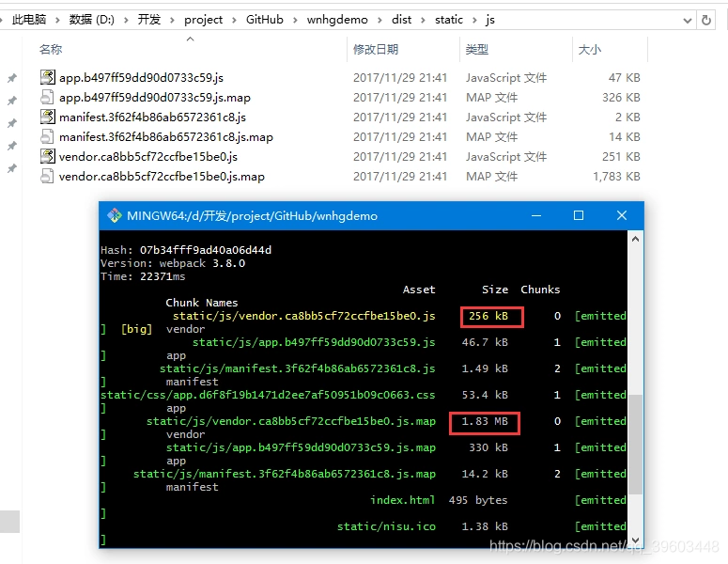Go to wnhgdemo folder in the breadcrumb

pos(337,20)
